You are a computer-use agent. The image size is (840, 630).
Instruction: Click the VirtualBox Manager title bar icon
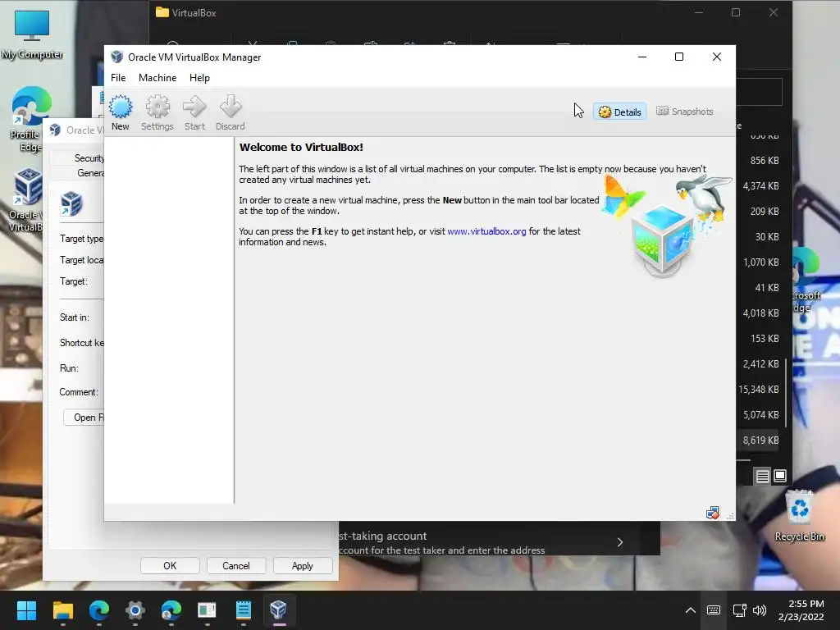[x=116, y=57]
